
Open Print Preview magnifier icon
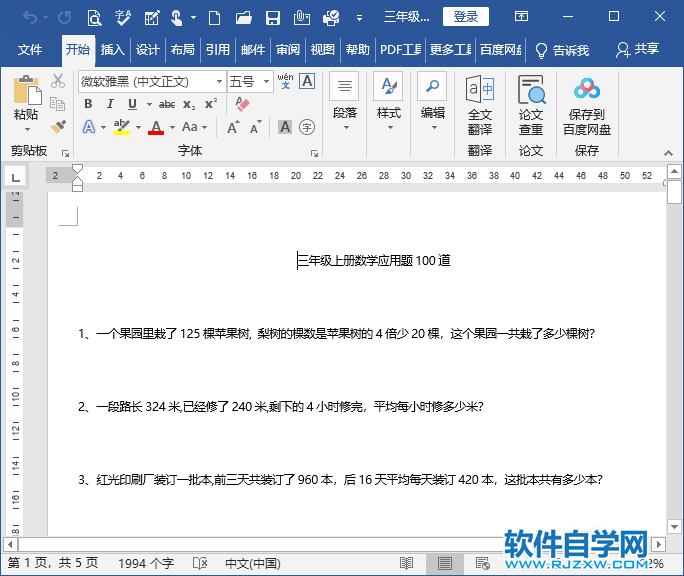click(x=94, y=18)
